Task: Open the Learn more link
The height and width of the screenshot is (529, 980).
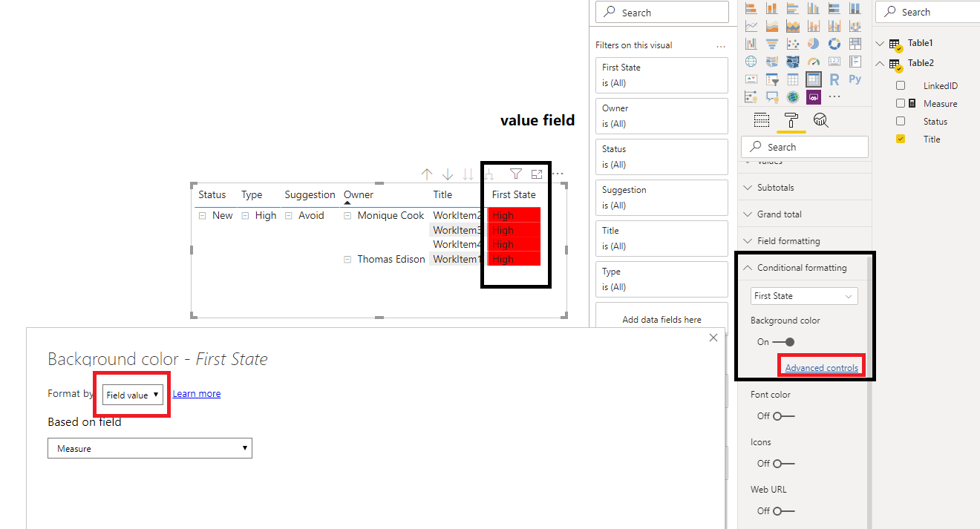Action: coord(197,394)
